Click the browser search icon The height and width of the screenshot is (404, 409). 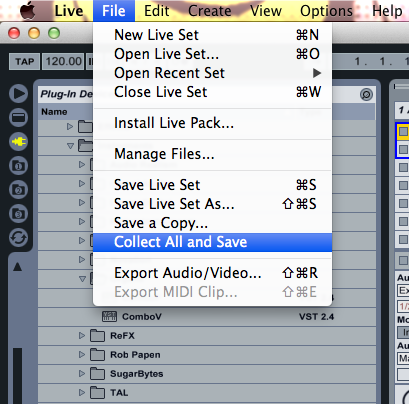(x=366, y=95)
